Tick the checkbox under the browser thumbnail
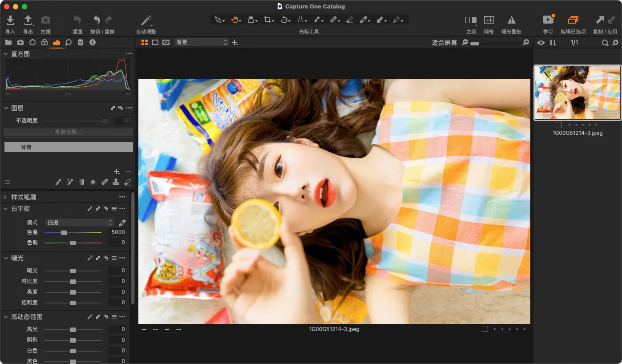 tap(559, 125)
